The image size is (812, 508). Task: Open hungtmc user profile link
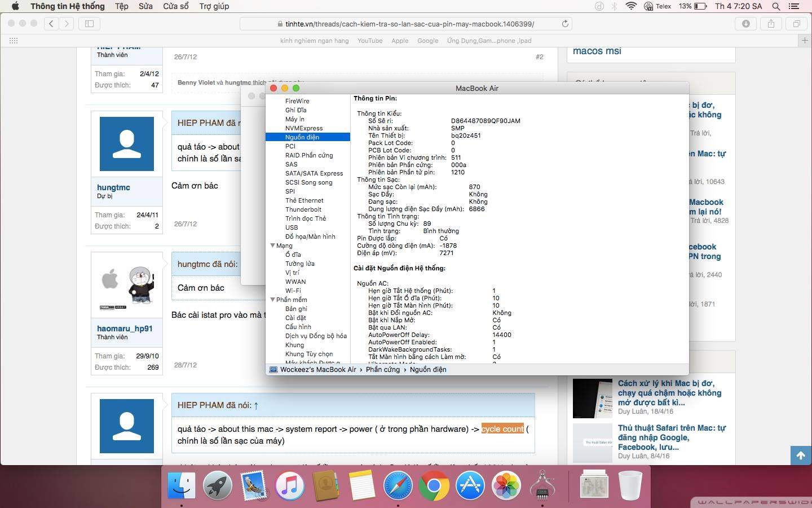click(x=113, y=187)
